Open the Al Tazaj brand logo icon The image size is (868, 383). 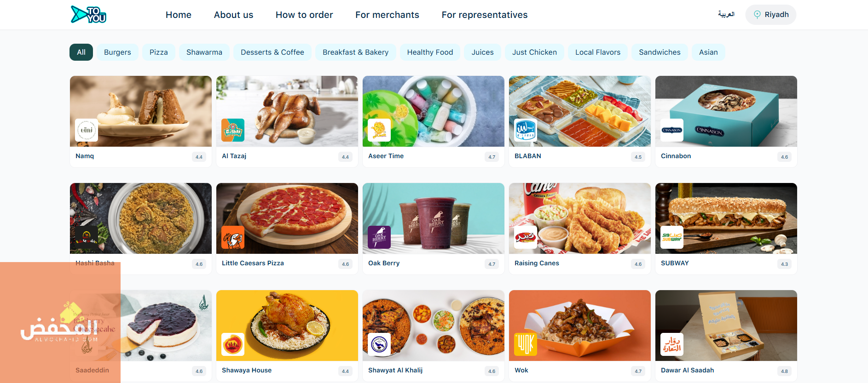pos(233,130)
